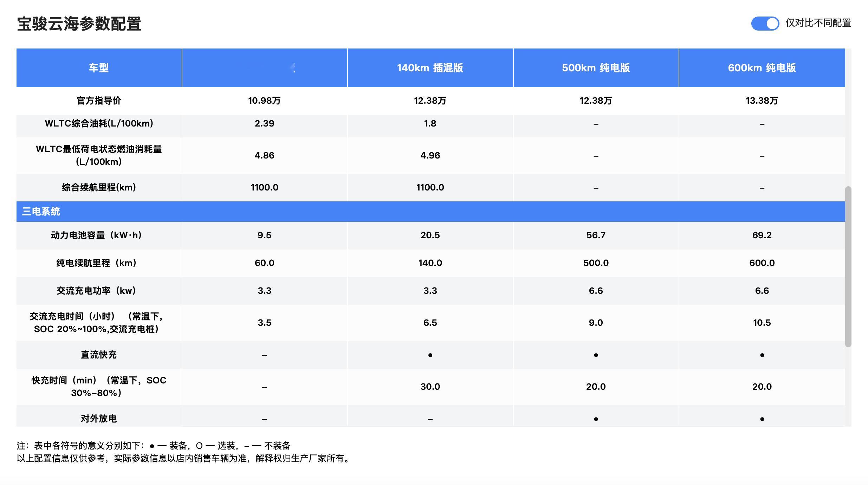Click 12.38万 under 500km 纯电版
The height and width of the screenshot is (485, 868).
(596, 101)
